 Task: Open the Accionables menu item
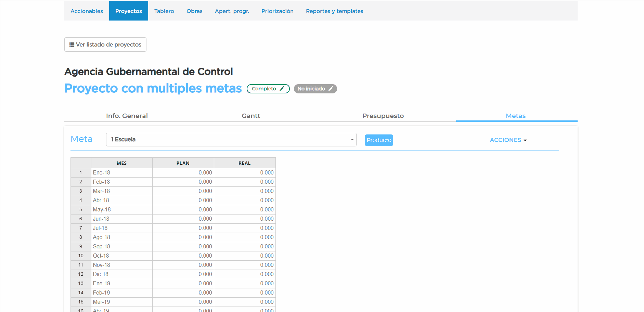pyautogui.click(x=87, y=11)
